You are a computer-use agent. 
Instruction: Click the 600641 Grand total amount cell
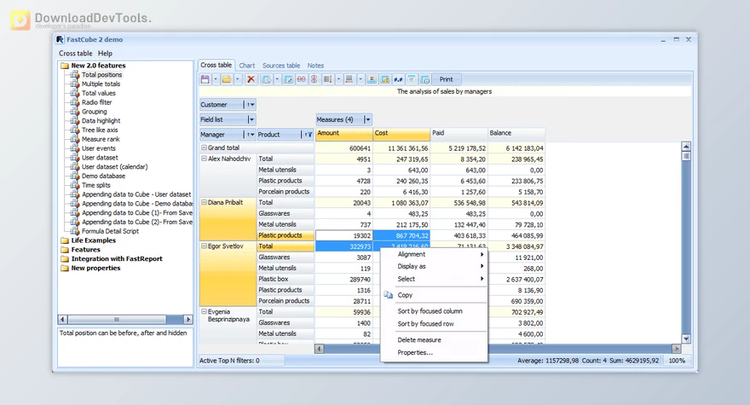click(344, 148)
